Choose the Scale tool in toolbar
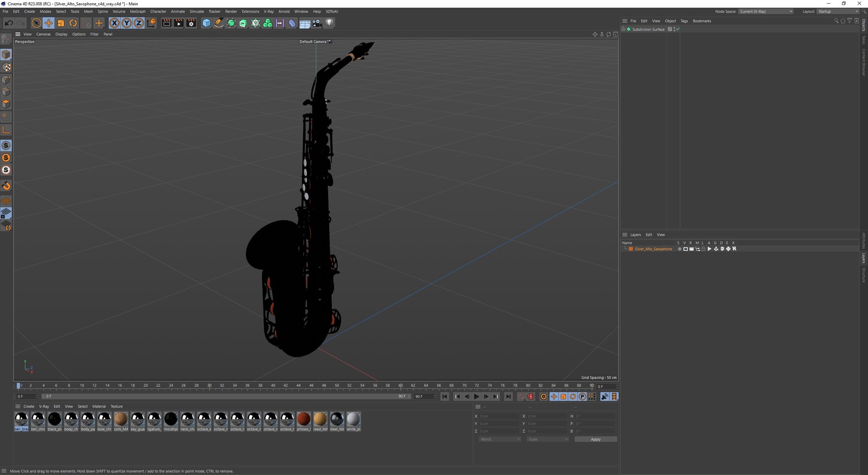Viewport: 868px width, 475px height. [x=61, y=23]
